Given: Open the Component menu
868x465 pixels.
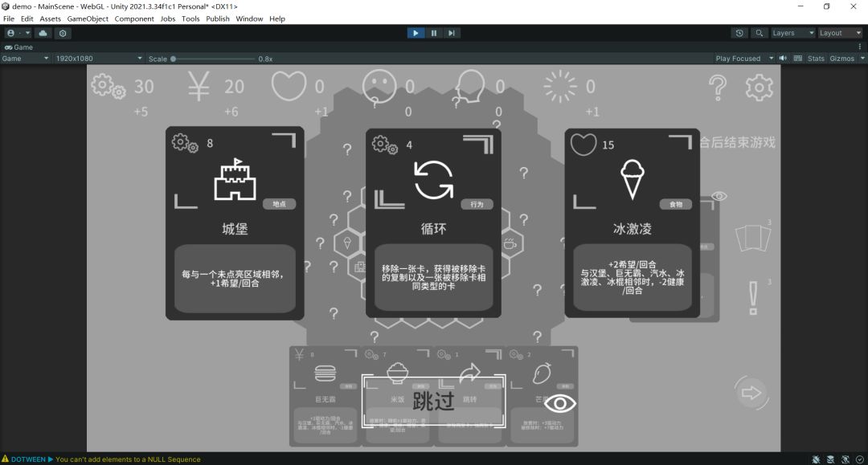Looking at the screenshot, I should tap(134, 18).
